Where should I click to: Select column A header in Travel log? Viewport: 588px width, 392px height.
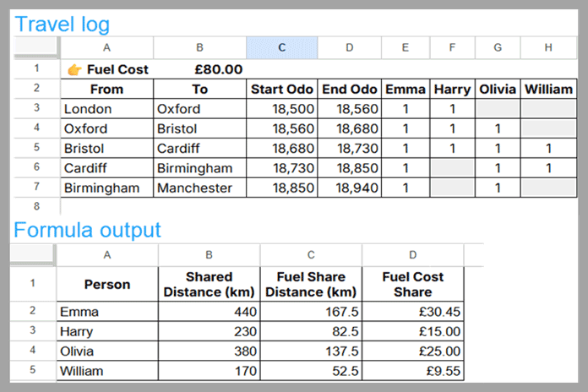click(x=107, y=47)
